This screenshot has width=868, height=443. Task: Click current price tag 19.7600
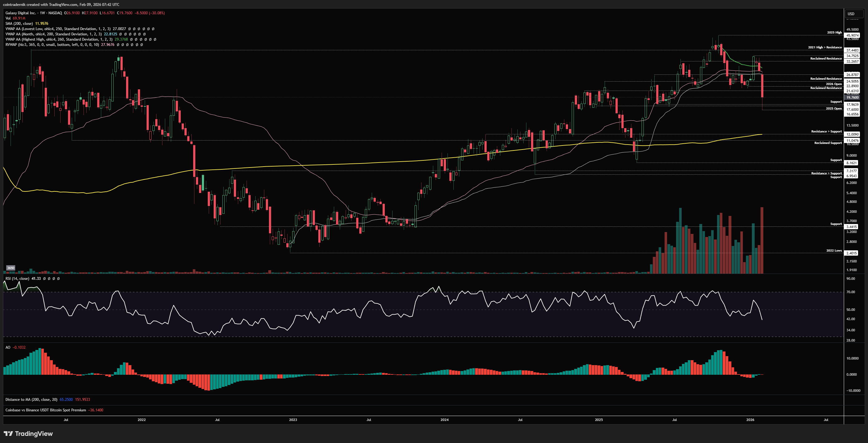[x=852, y=97]
